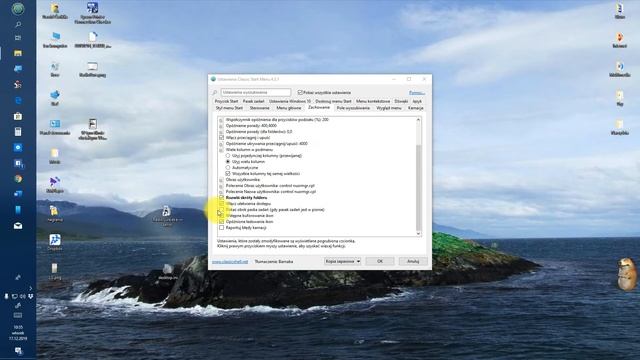Image resolution: width=640 pixels, height=360 pixels.
Task: Toggle 'Pokaż wszystkie ustawienia' checkbox
Action: tap(300, 93)
